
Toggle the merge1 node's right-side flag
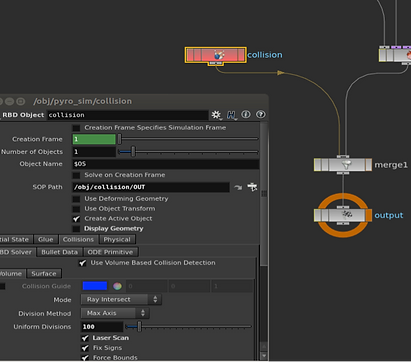click(x=368, y=165)
